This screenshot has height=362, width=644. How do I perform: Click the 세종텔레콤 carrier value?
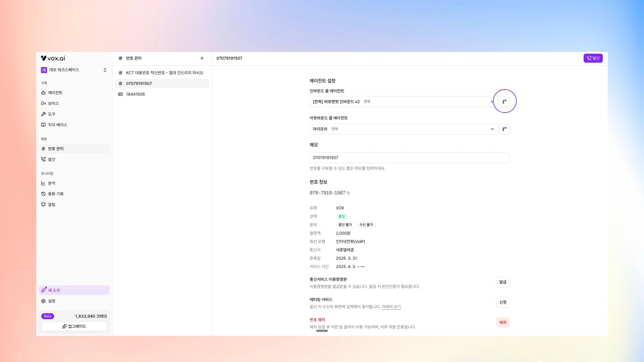[x=345, y=250]
